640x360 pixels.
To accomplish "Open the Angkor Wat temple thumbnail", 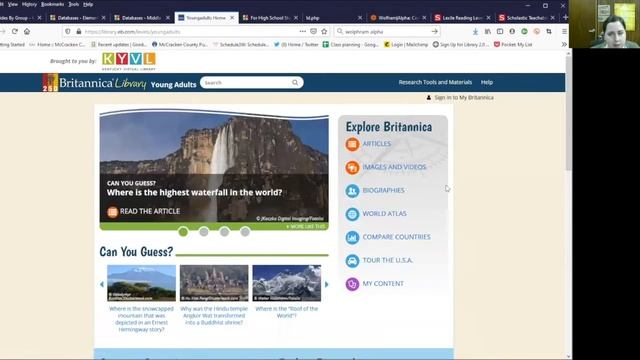I will (x=214, y=283).
